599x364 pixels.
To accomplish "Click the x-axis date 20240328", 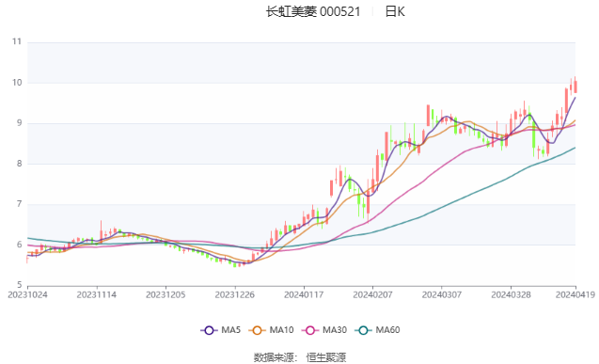I will click(x=511, y=294).
